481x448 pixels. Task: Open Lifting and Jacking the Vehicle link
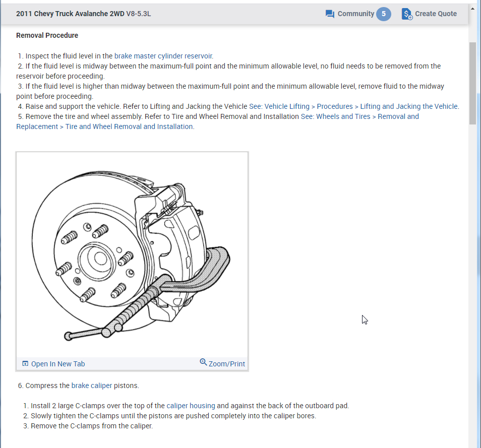[x=409, y=106]
